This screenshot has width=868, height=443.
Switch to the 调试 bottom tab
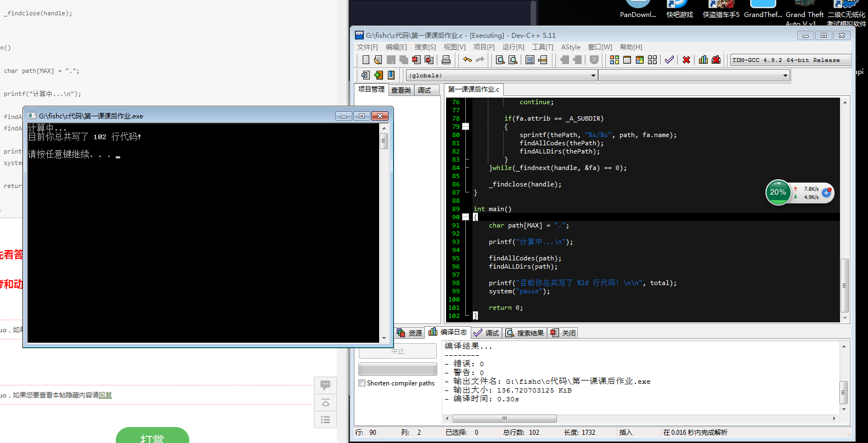pyautogui.click(x=486, y=333)
